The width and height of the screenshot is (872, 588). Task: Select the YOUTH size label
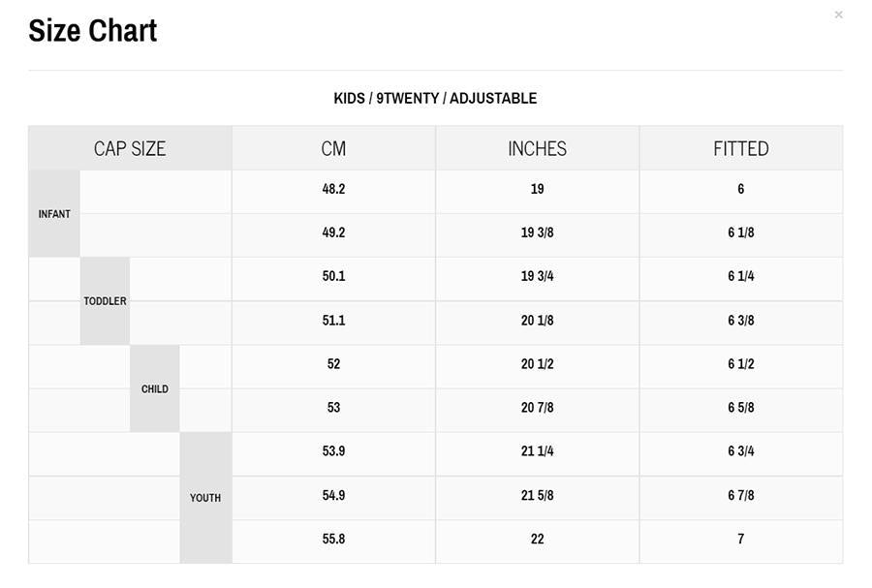[x=205, y=498]
